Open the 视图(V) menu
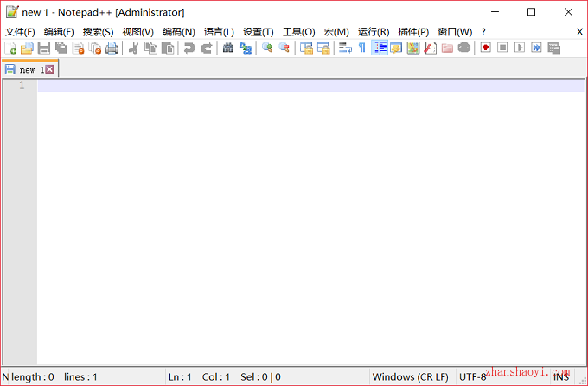Image resolution: width=588 pixels, height=386 pixels. 138,32
